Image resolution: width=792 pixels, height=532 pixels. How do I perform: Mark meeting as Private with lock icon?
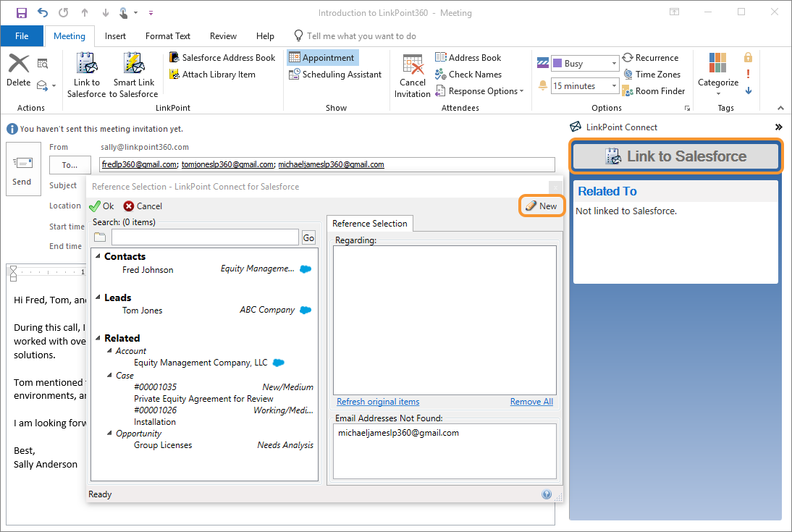pos(748,57)
